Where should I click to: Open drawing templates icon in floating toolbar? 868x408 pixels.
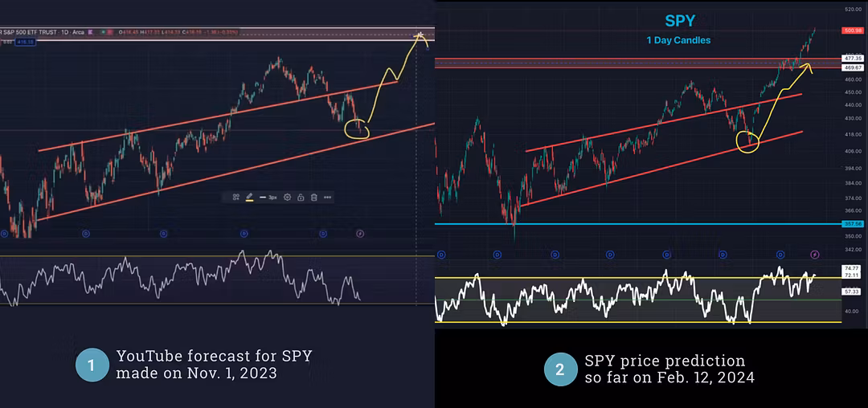(x=235, y=197)
